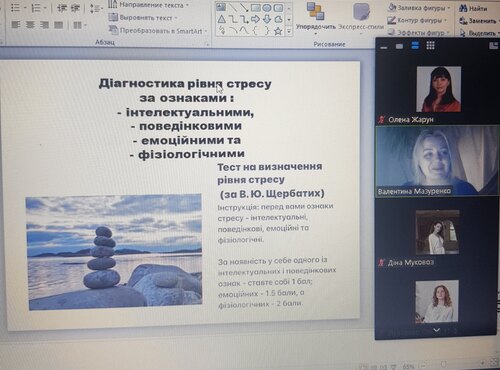This screenshot has width=500, height=370.
Task: Select Валентина Мазуренко video thumbnail
Action: [x=437, y=161]
